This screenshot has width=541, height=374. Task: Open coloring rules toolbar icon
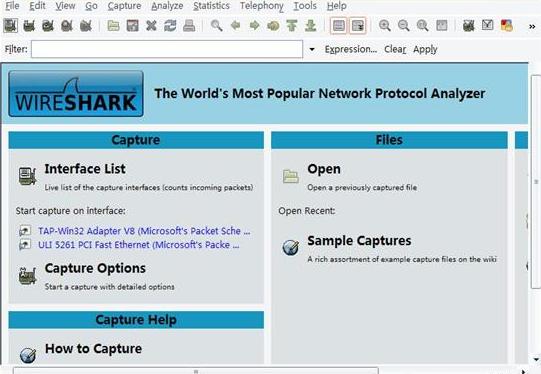coord(506,26)
